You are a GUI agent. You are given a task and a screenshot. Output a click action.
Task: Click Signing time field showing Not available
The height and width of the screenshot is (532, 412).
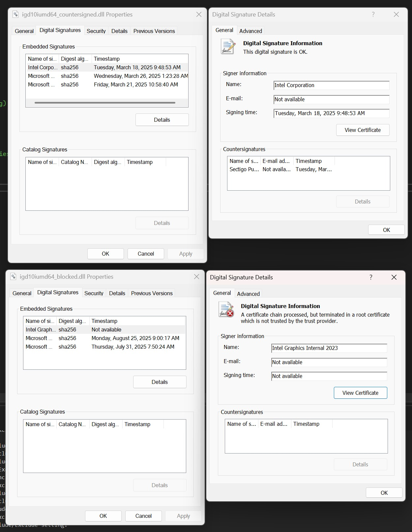329,376
